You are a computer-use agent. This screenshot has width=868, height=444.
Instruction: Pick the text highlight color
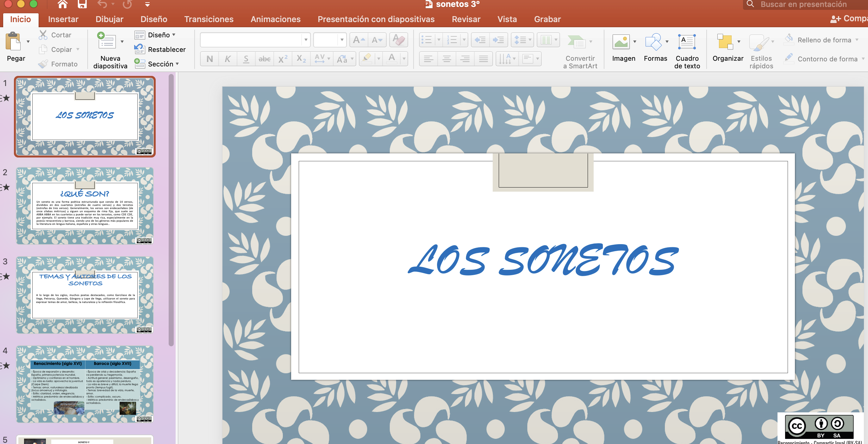tap(367, 59)
